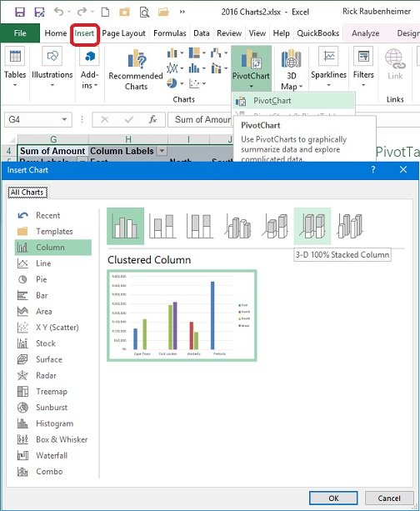Open the Column Labels filter dropdown

[162, 151]
